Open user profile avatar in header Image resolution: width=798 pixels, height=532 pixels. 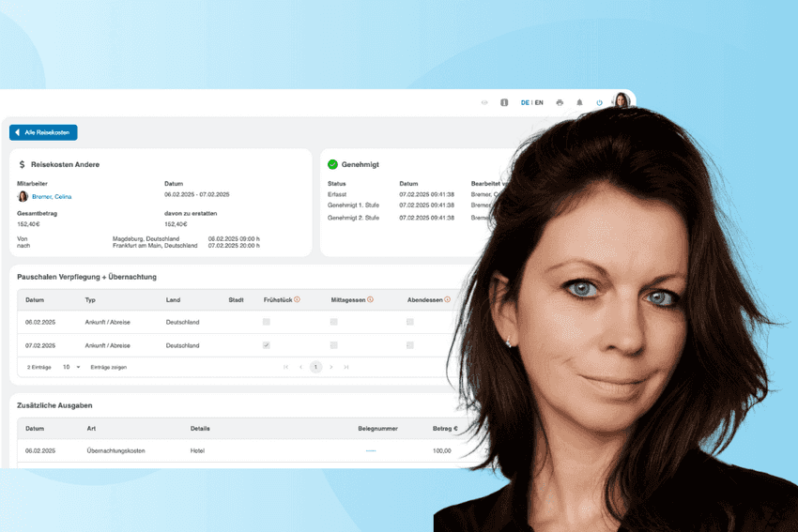[621, 100]
